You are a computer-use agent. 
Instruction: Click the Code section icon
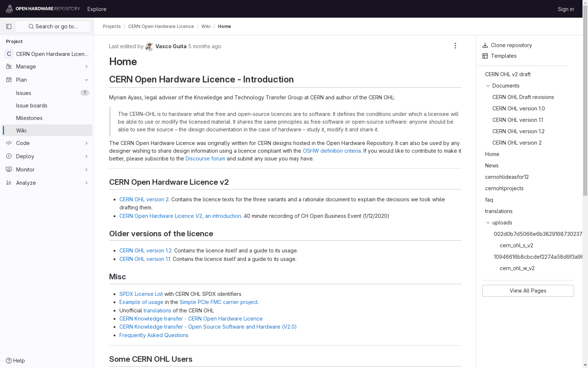click(9, 143)
